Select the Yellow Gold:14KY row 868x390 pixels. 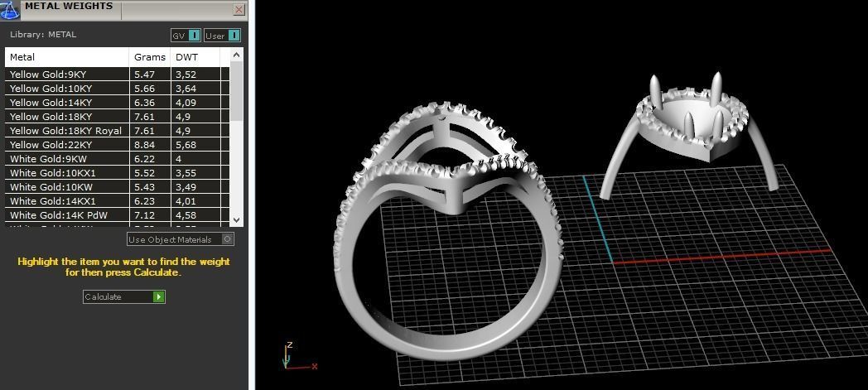(x=117, y=103)
